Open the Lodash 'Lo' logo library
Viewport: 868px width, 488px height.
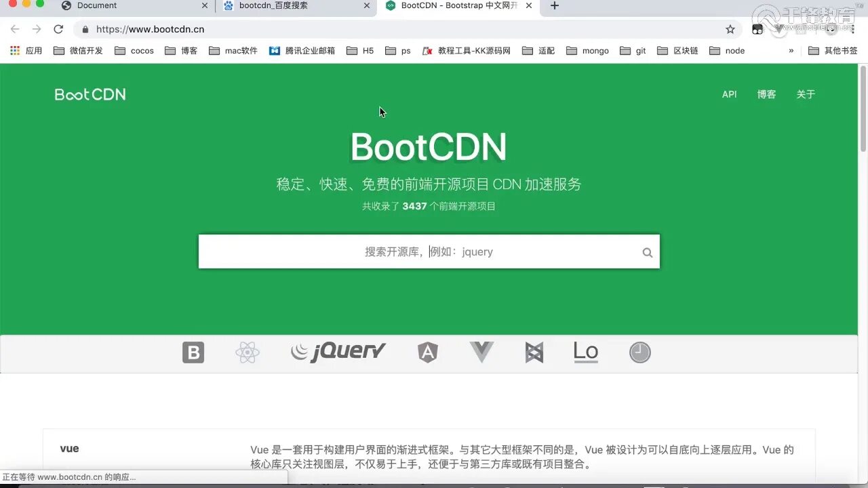pos(586,352)
